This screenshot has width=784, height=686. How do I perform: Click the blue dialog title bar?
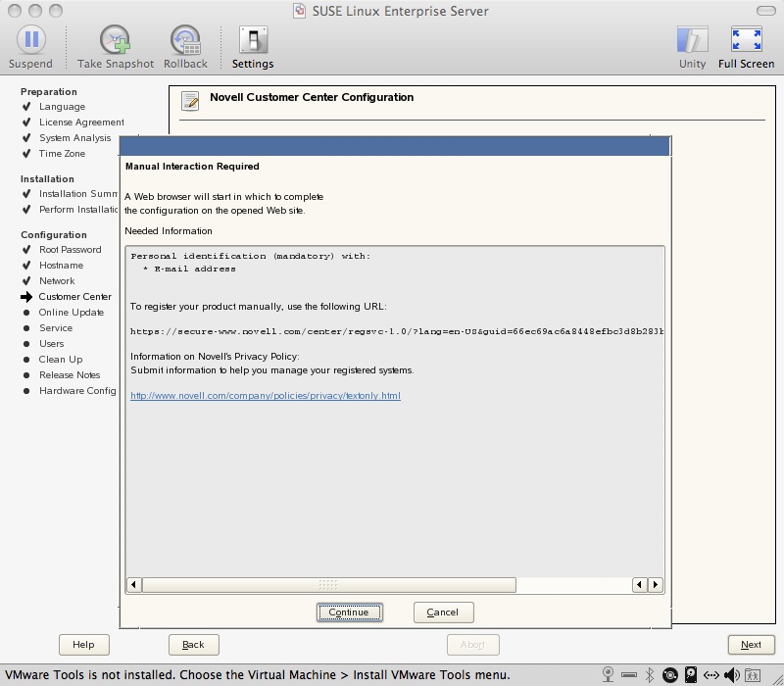pyautogui.click(x=395, y=146)
